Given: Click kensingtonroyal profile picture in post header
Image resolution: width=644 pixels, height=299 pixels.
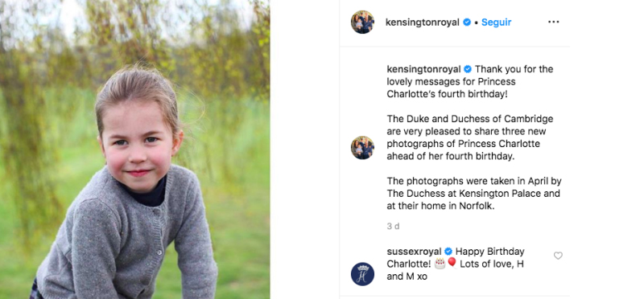Looking at the screenshot, I should click(362, 23).
